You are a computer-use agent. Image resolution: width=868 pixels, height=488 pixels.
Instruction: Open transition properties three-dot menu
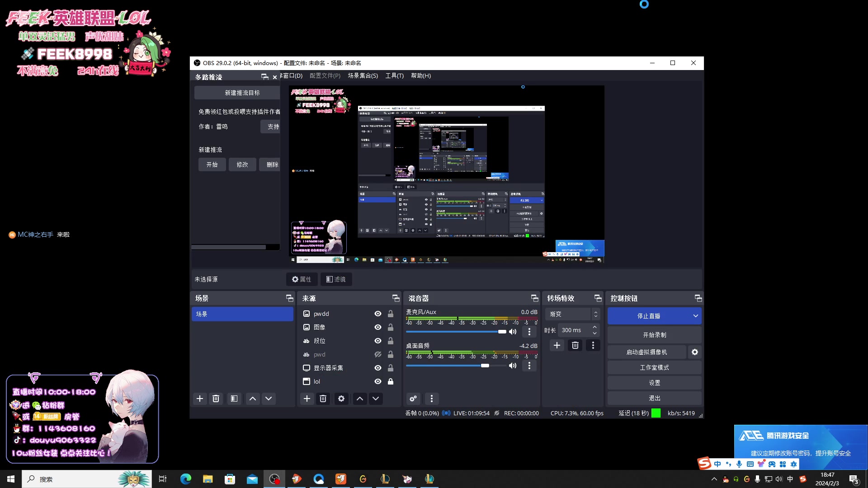(x=593, y=345)
